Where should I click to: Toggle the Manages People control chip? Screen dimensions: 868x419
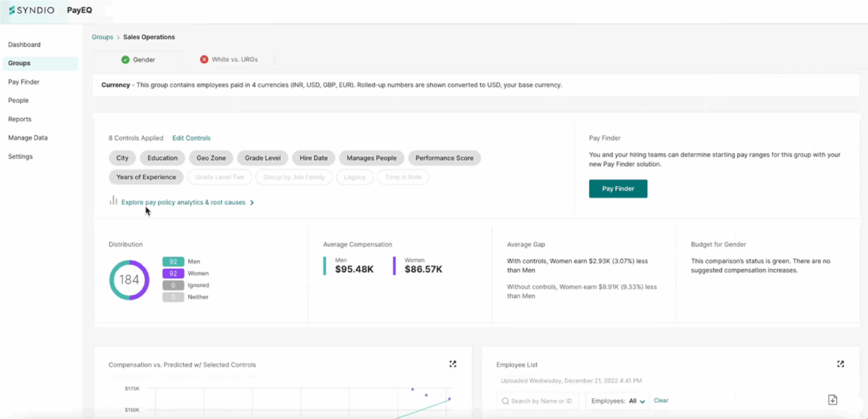[371, 158]
